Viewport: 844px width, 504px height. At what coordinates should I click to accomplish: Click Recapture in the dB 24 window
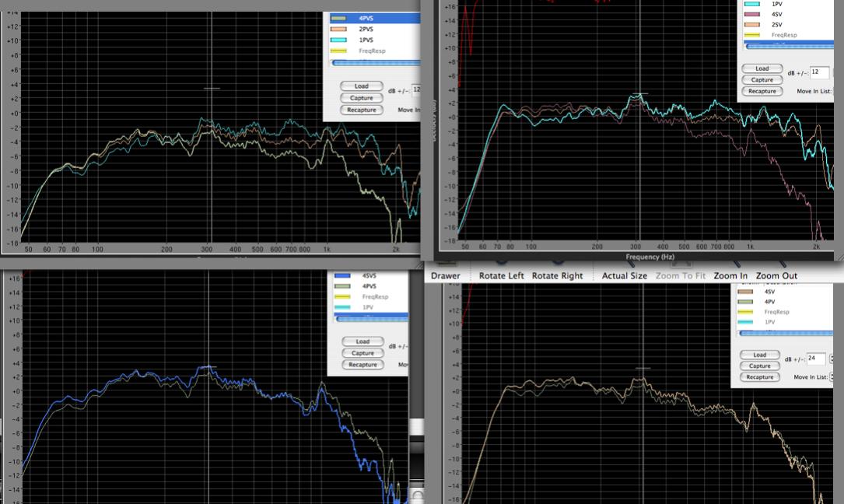coord(759,377)
